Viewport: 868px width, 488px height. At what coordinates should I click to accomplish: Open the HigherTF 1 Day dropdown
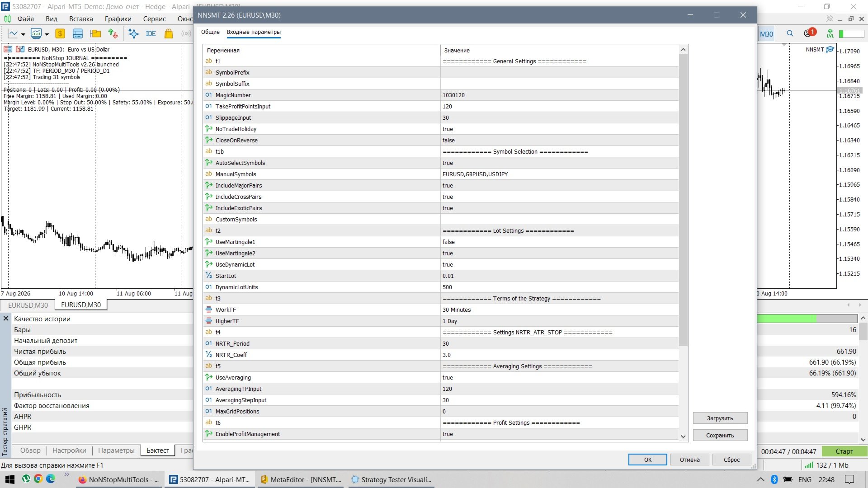pos(559,321)
